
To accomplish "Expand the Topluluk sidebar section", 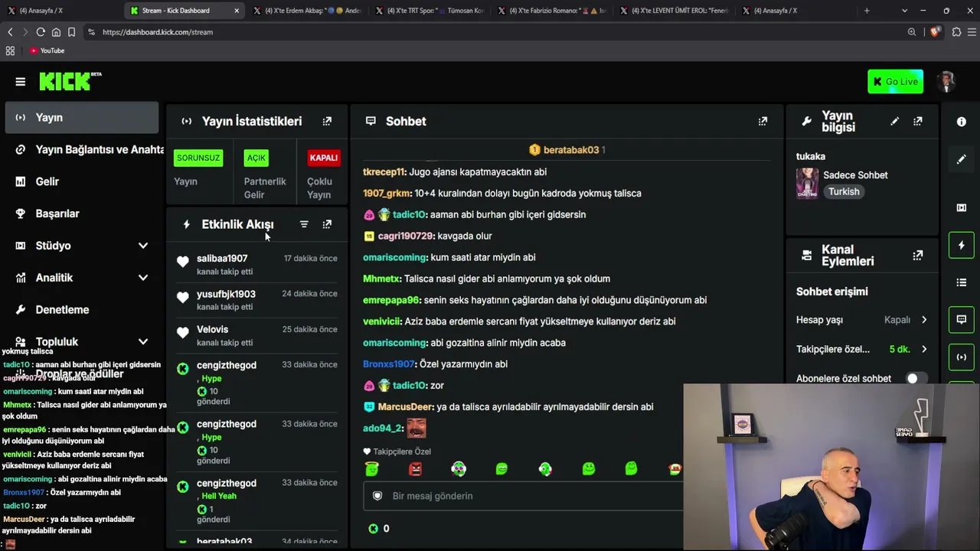I will [x=142, y=342].
